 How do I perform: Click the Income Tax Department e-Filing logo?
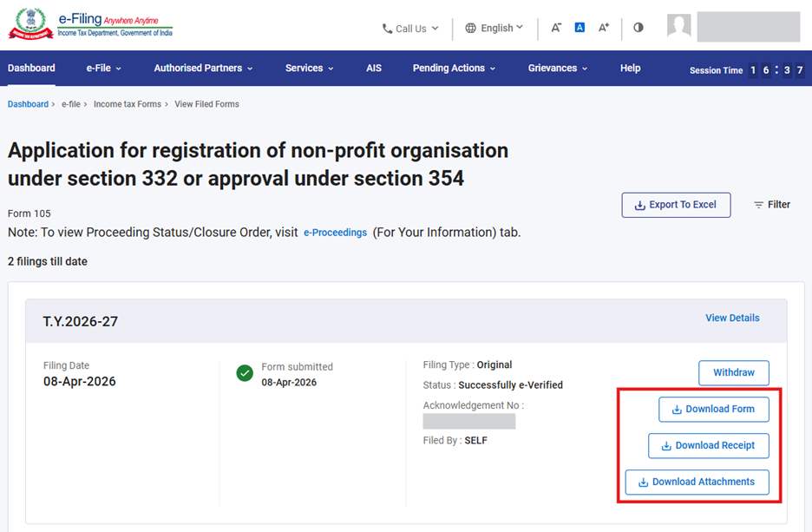coord(90,25)
